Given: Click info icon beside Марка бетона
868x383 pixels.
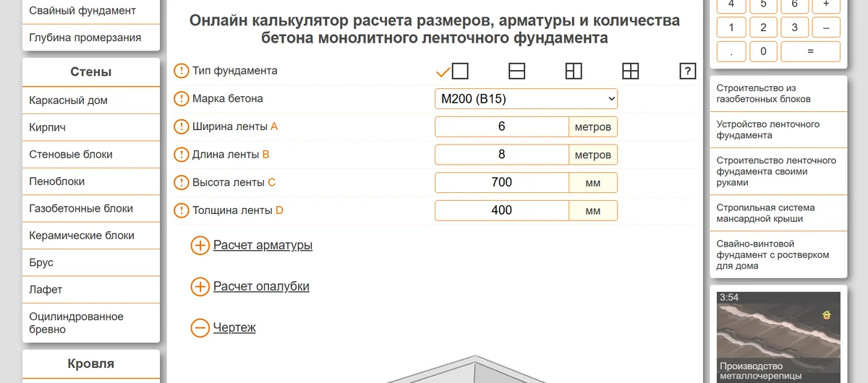Looking at the screenshot, I should (x=181, y=99).
